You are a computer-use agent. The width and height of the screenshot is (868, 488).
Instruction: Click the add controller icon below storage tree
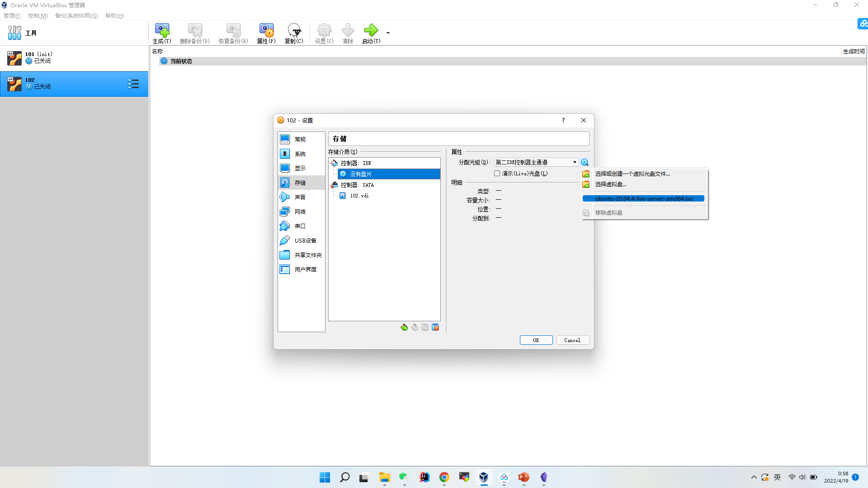404,327
